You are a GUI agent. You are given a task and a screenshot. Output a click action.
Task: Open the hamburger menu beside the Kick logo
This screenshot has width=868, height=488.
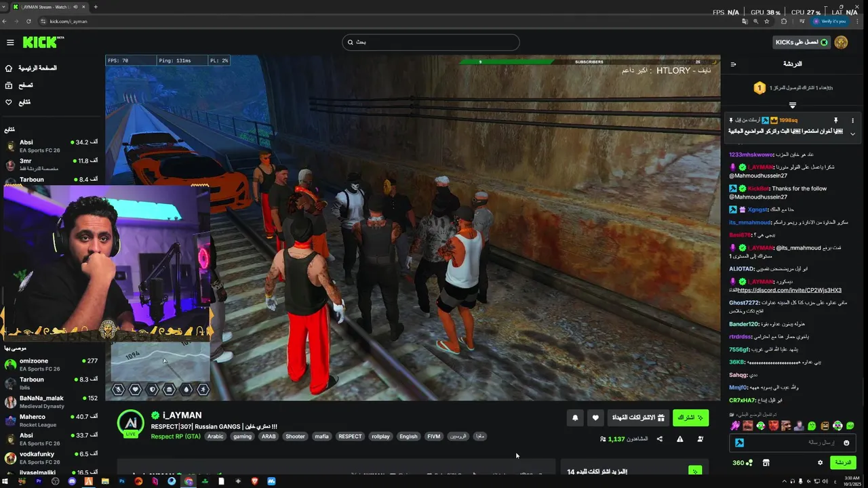[10, 43]
